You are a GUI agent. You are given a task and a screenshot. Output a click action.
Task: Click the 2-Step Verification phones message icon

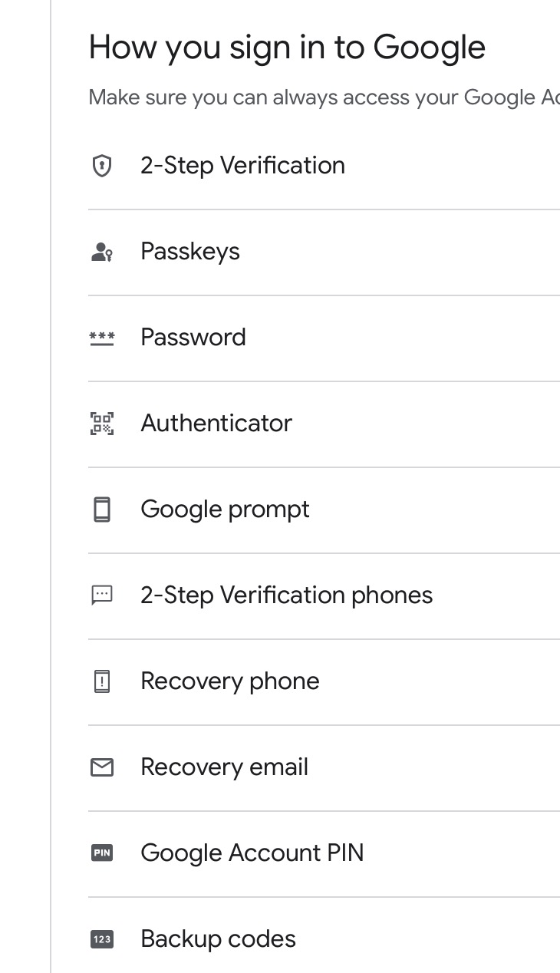tap(102, 595)
